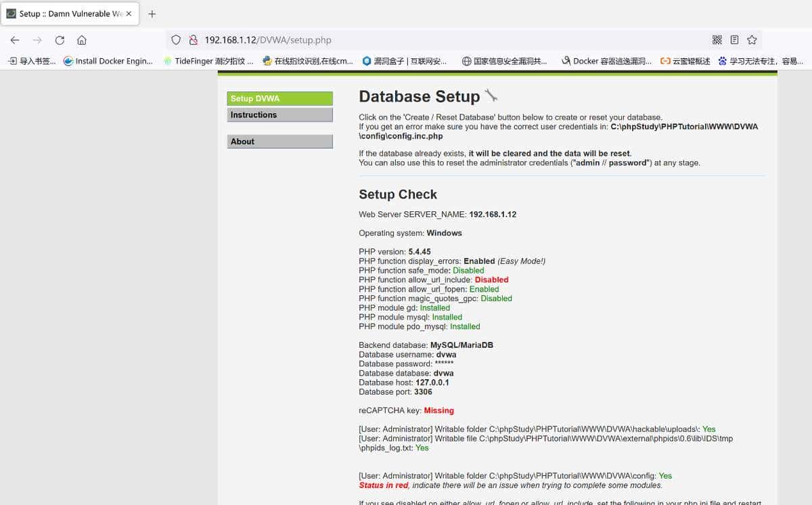Image resolution: width=812 pixels, height=505 pixels.
Task: Click the address bar URL field
Action: tap(406, 40)
